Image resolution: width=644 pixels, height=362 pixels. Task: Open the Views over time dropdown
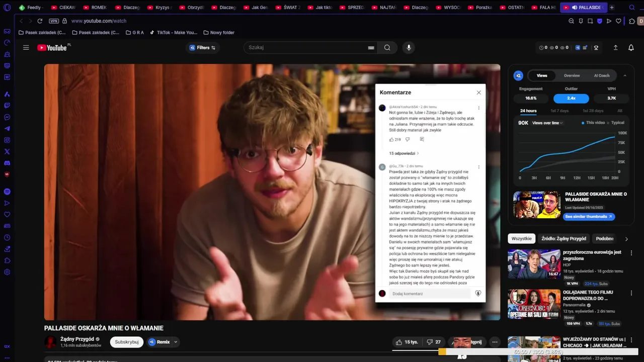click(x=548, y=123)
